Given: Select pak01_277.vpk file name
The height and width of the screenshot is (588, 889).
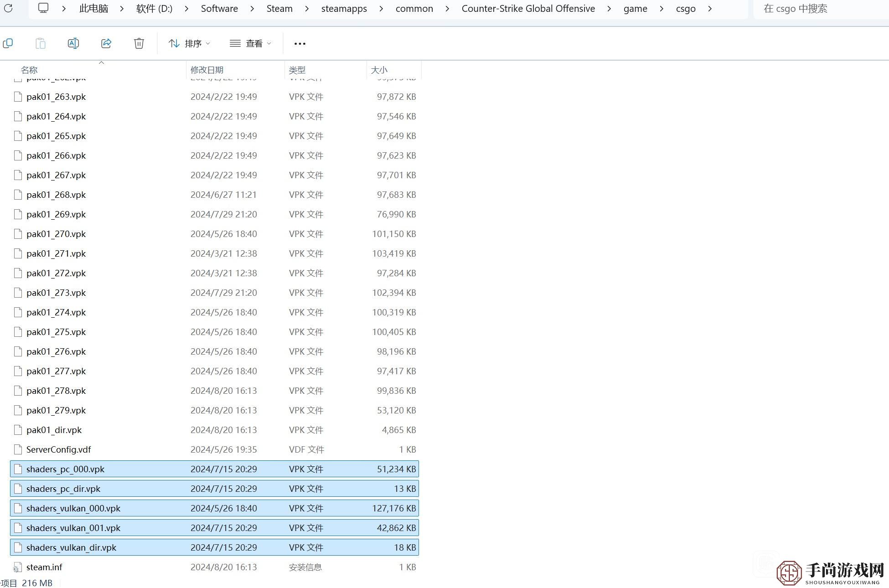Looking at the screenshot, I should (x=56, y=371).
